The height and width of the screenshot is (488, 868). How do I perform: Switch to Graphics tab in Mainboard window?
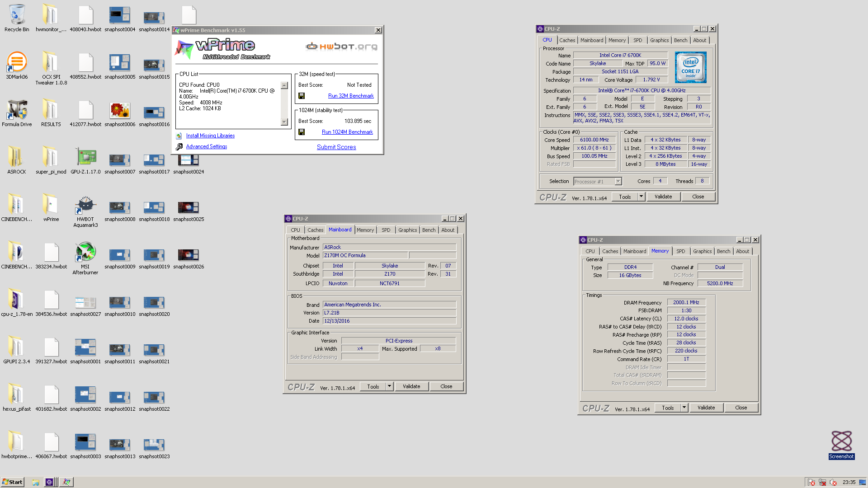407,230
